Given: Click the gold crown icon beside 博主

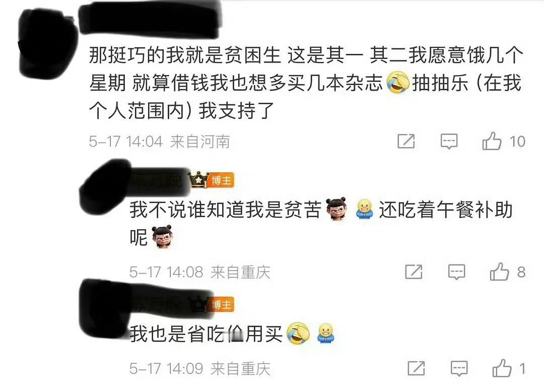Looking at the screenshot, I should tap(198, 179).
